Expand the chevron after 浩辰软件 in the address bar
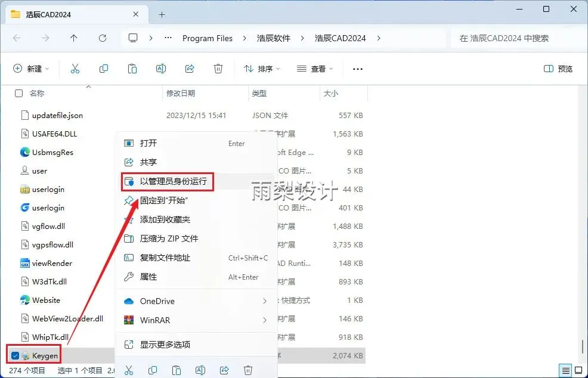The height and width of the screenshot is (378, 588). click(x=302, y=38)
